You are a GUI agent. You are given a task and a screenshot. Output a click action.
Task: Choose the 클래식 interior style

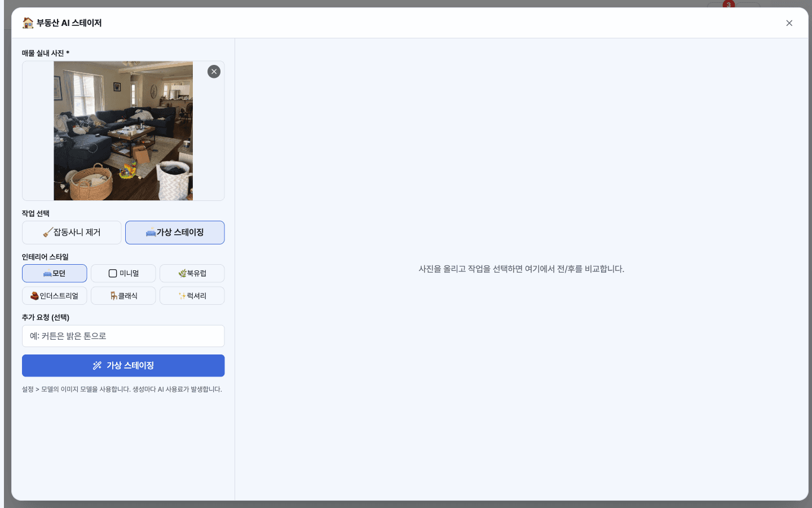(123, 296)
